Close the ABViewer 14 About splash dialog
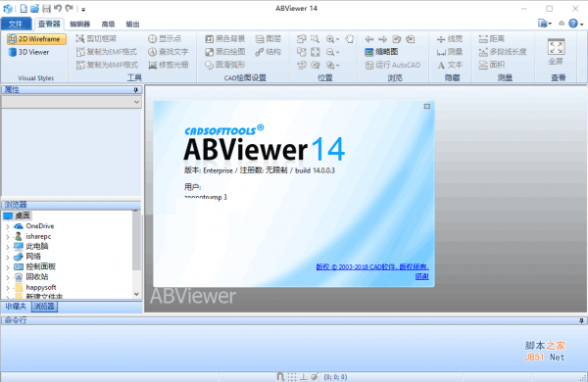The height and width of the screenshot is (382, 588). (426, 107)
